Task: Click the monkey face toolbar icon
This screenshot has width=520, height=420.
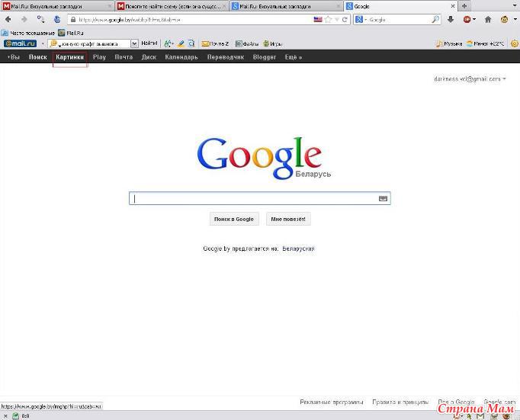Action: coord(504,20)
